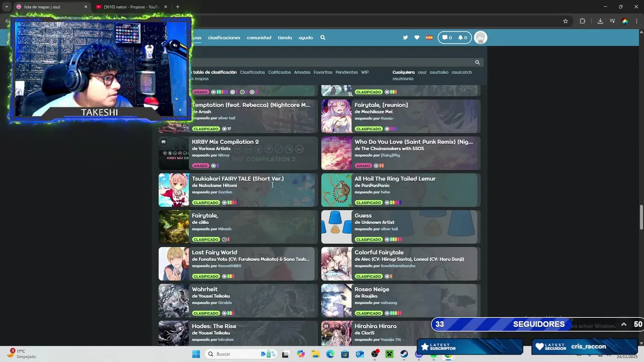Image resolution: width=644 pixels, height=362 pixels.
Task: Click AMADO badge on KIRBY Mix Compilation
Action: tap(201, 166)
